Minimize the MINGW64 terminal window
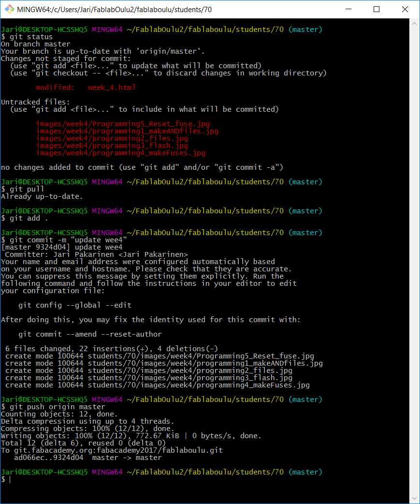 [x=348, y=9]
